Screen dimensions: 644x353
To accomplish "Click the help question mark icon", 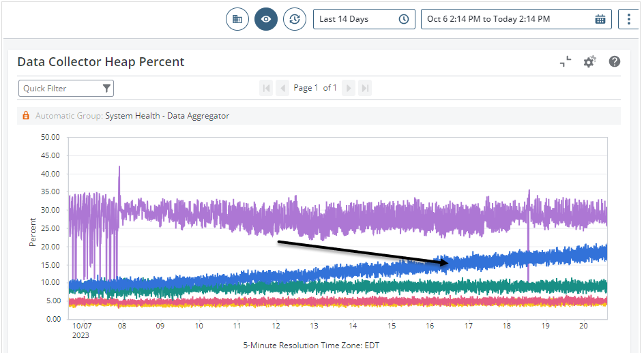I will 615,62.
